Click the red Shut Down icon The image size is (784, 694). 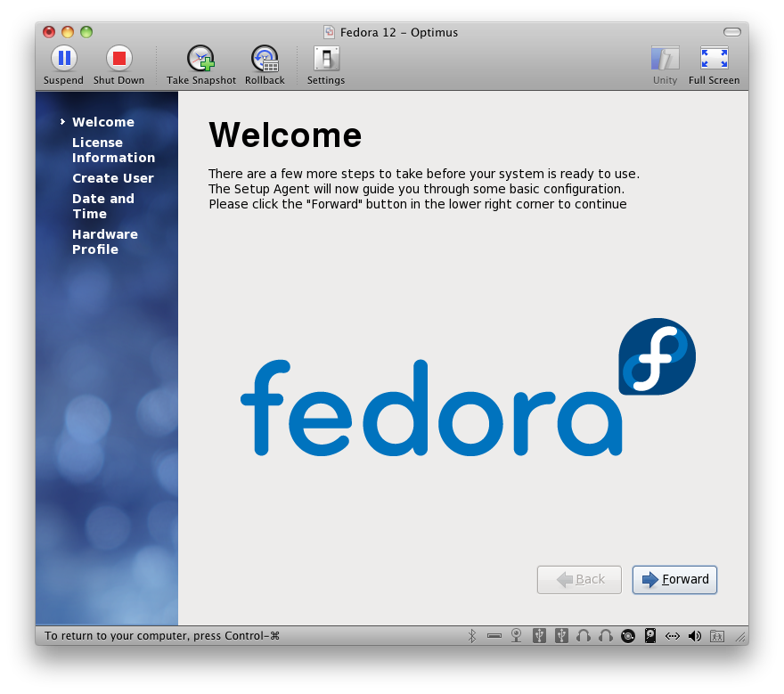coord(119,59)
